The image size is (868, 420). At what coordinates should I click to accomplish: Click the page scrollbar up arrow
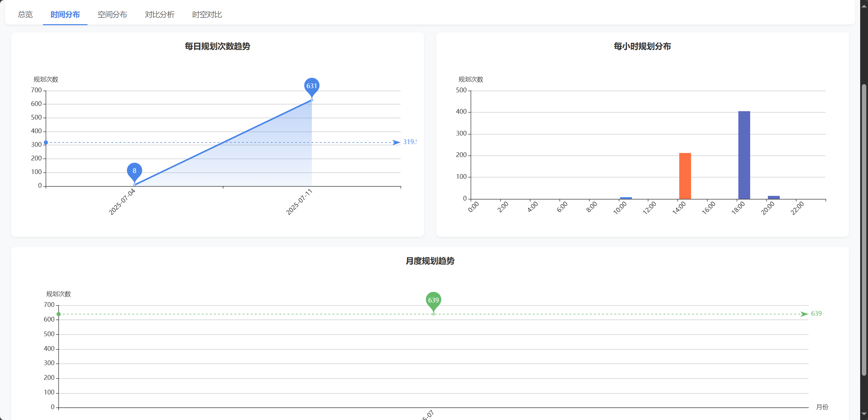[864, 6]
